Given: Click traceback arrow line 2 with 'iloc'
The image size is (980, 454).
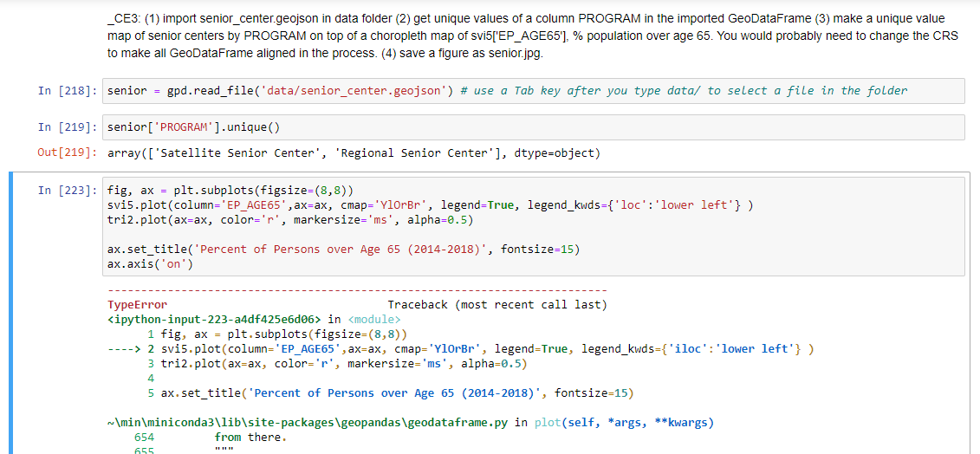Looking at the screenshot, I should [x=461, y=348].
